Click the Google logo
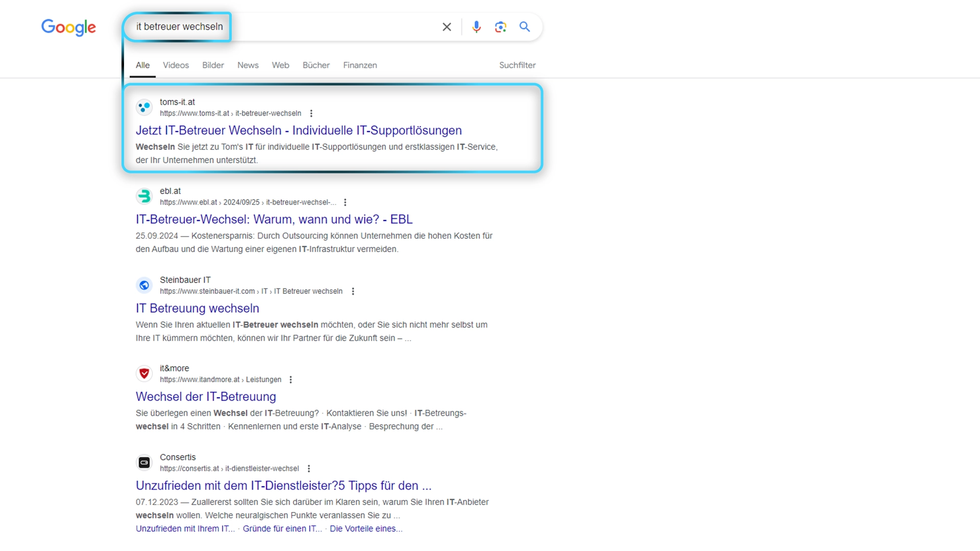The width and height of the screenshot is (980, 551). [x=68, y=27]
